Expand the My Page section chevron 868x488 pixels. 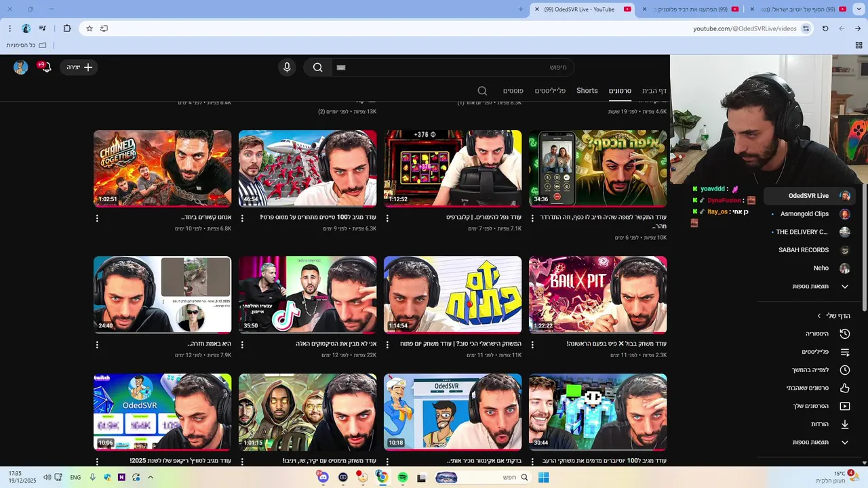819,316
